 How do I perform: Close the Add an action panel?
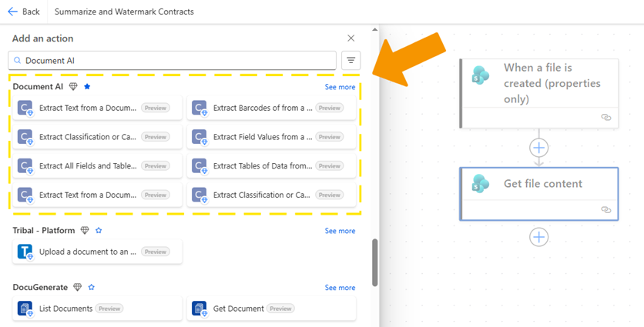[351, 38]
